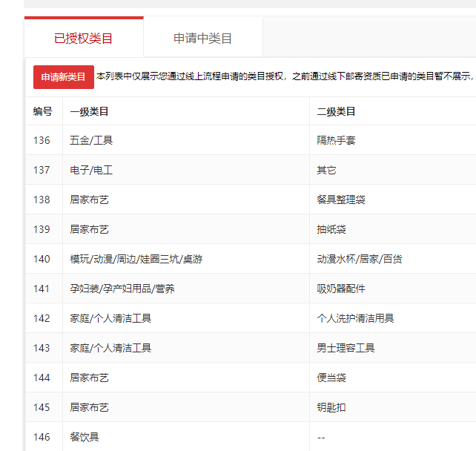Click row number 137
The width and height of the screenshot is (476, 451).
42,170
